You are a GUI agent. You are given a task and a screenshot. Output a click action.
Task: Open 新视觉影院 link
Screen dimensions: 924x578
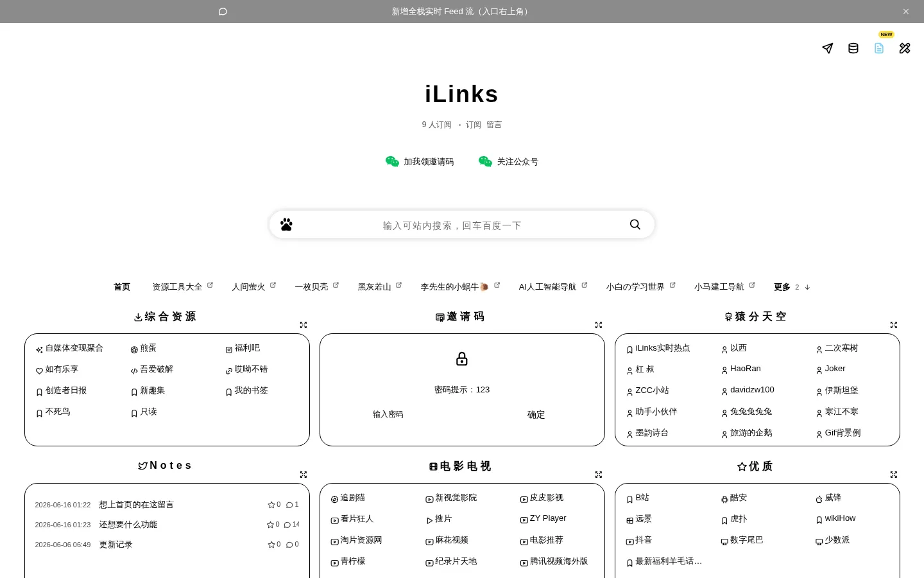click(x=451, y=498)
